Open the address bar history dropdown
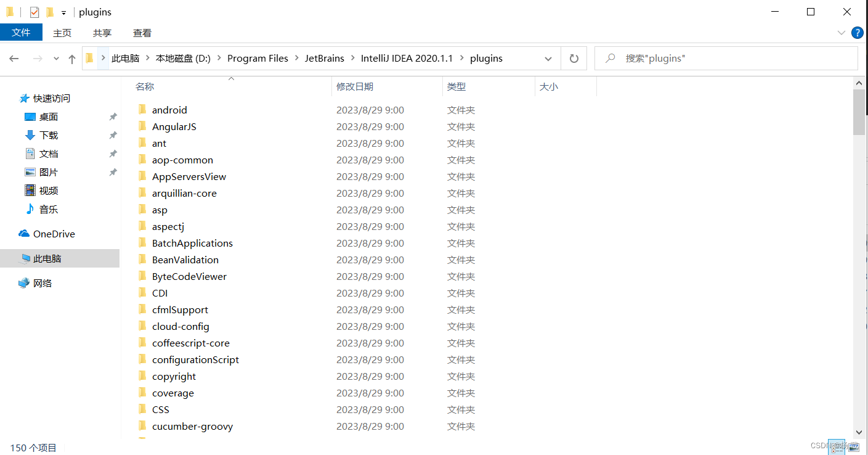The image size is (868, 455). point(548,59)
